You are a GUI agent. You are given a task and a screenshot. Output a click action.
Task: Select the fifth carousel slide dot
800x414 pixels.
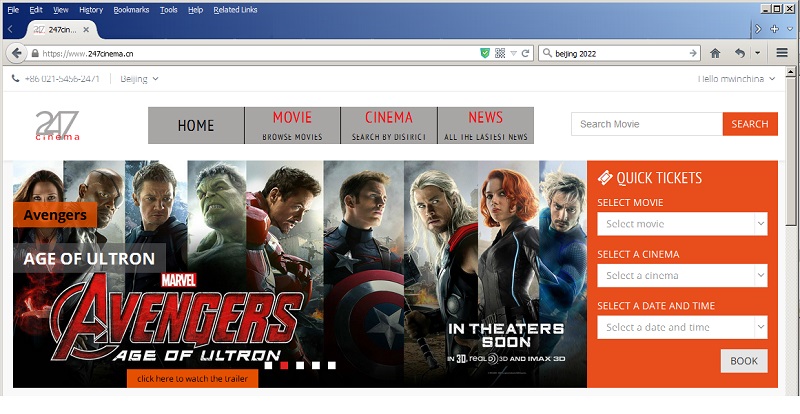click(x=332, y=365)
